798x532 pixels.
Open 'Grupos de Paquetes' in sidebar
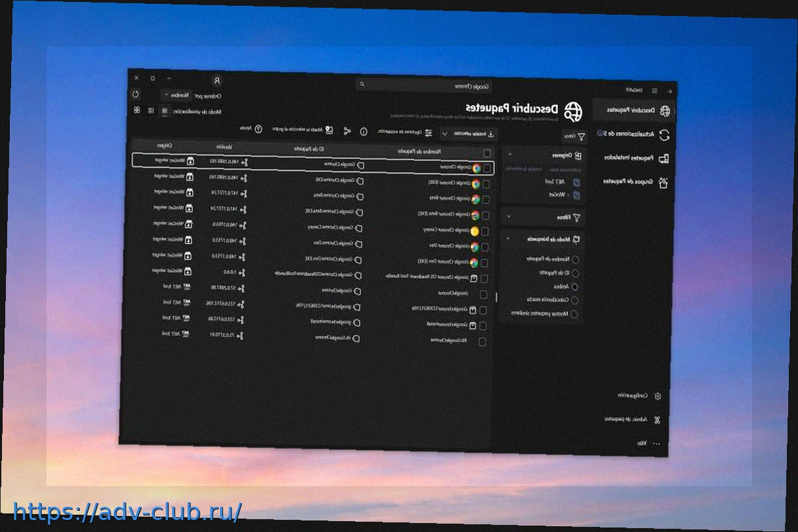point(662,182)
